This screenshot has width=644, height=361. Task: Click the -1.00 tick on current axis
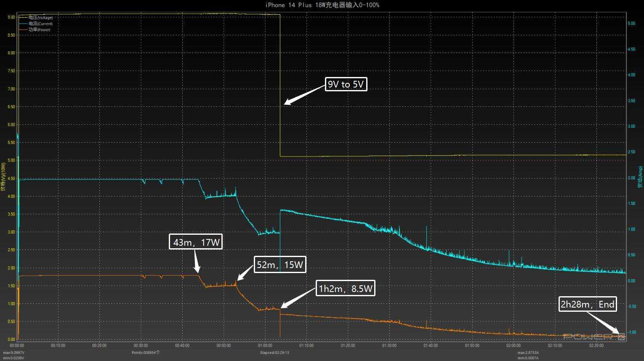click(x=631, y=332)
